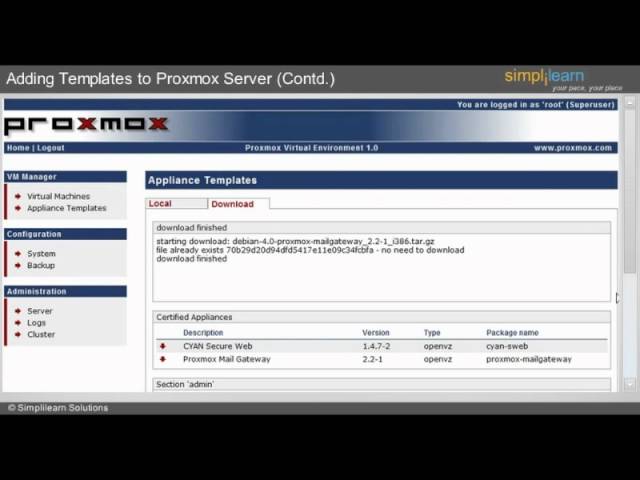Click the Section 'admin' heading
The height and width of the screenshot is (480, 640).
(x=382, y=384)
